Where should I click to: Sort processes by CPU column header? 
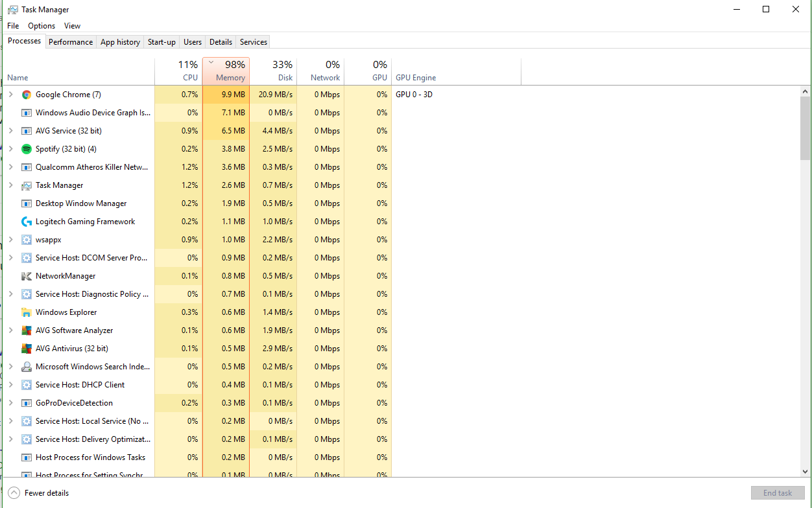178,71
